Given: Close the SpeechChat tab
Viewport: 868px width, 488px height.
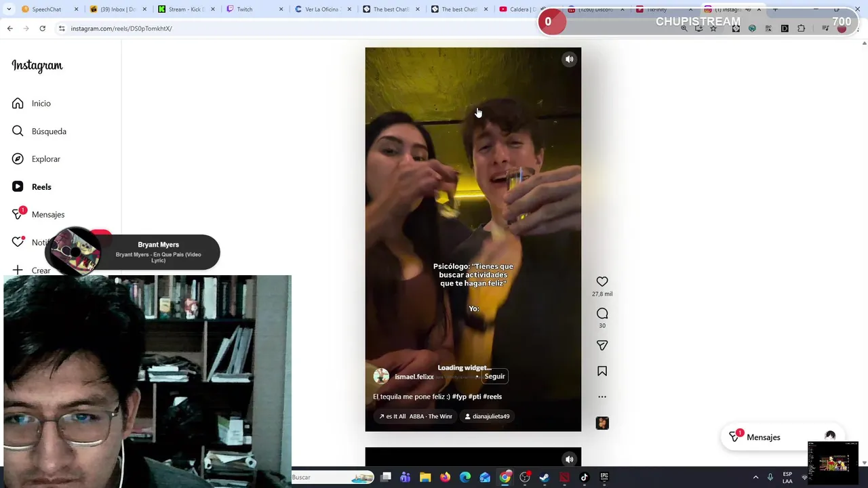Looking at the screenshot, I should (x=76, y=9).
